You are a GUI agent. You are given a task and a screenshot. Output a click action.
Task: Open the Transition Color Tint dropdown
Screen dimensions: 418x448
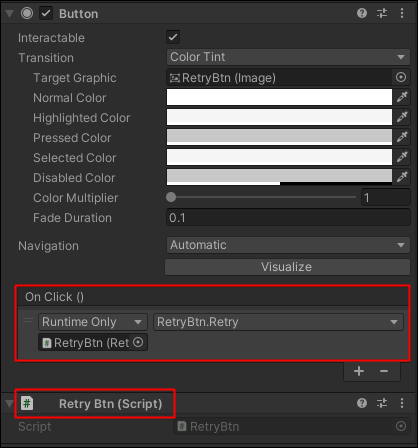(288, 57)
